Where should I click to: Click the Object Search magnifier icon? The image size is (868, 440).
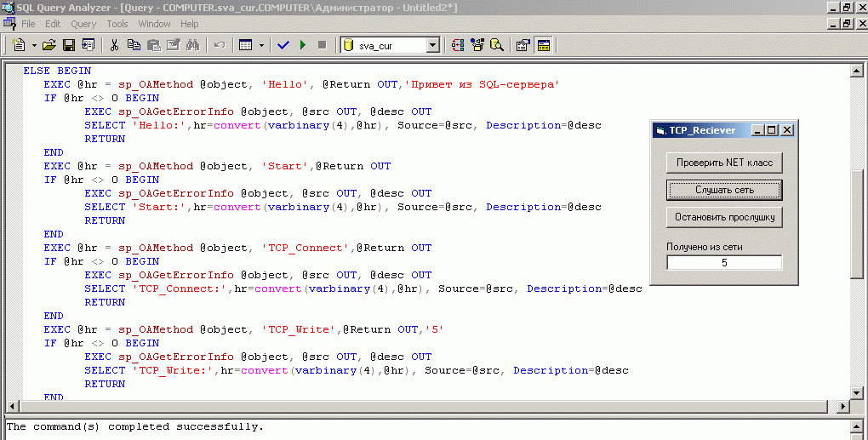click(x=497, y=45)
